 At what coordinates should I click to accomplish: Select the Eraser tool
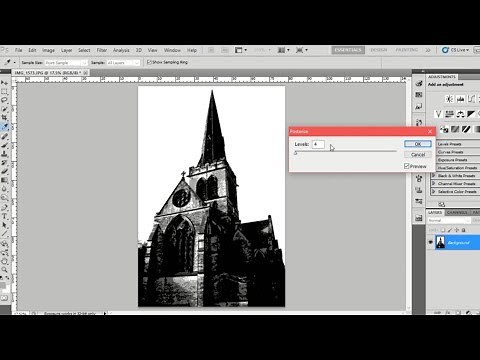tap(4, 171)
